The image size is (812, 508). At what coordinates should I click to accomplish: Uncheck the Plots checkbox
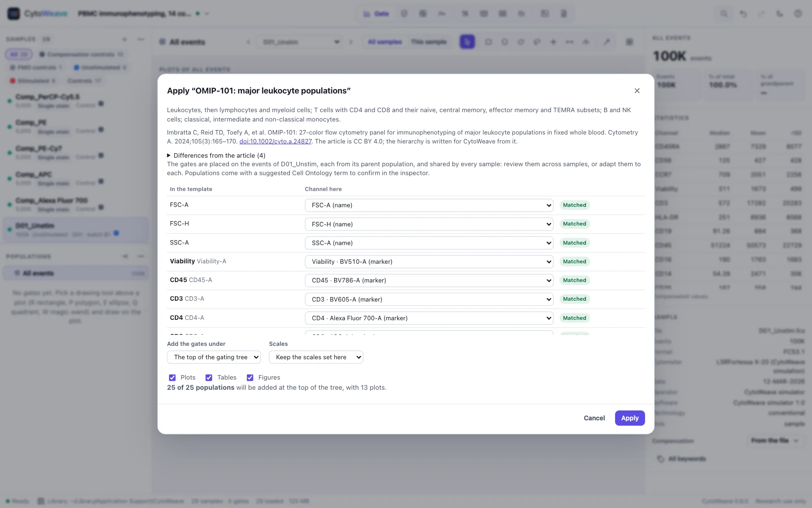tap(172, 378)
